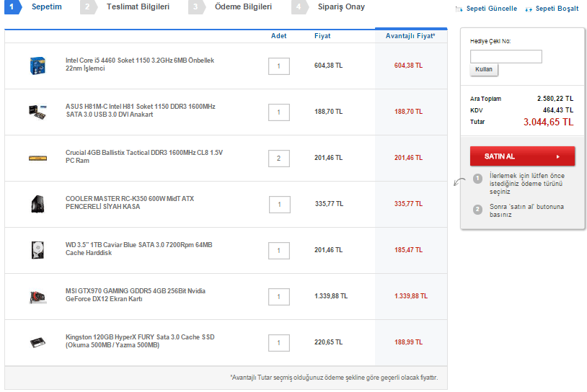This screenshot has height=392, width=587.
Task: Click the Ara Toplam 2.580,22 TL value
Action: (x=555, y=99)
